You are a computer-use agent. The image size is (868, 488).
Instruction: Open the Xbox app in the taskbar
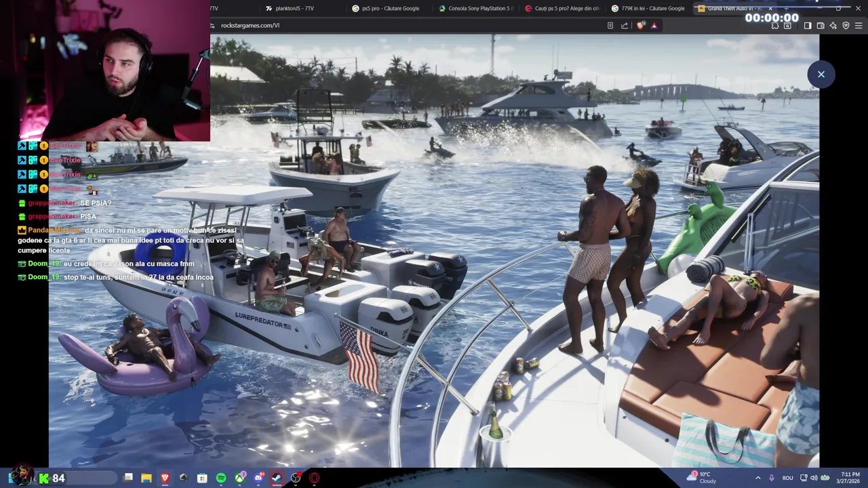pyautogui.click(x=239, y=478)
